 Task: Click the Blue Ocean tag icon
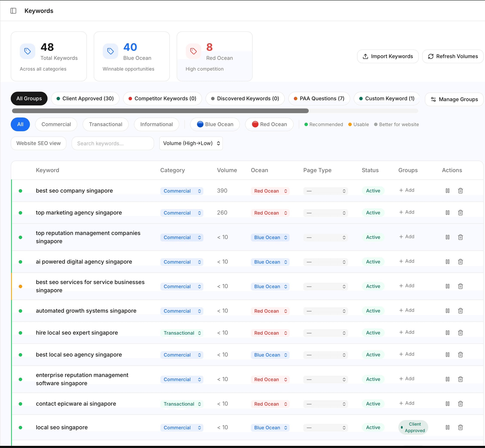[111, 51]
